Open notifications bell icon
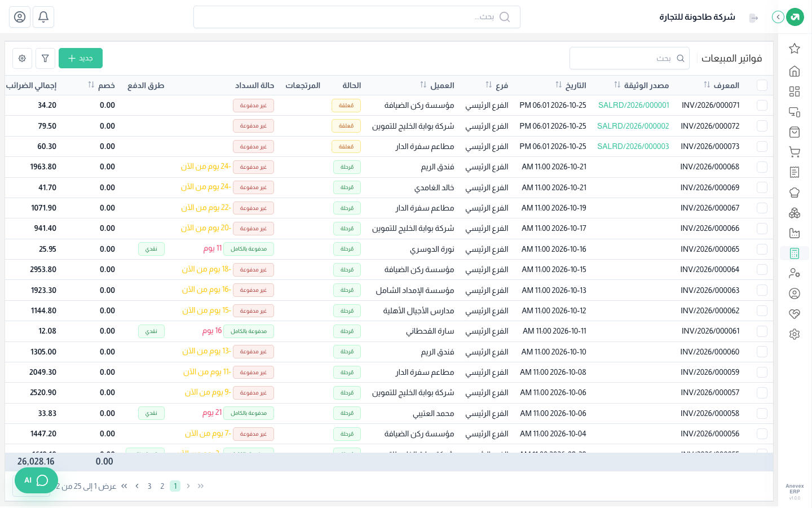Screen dimensions: 812x508 pos(43,17)
